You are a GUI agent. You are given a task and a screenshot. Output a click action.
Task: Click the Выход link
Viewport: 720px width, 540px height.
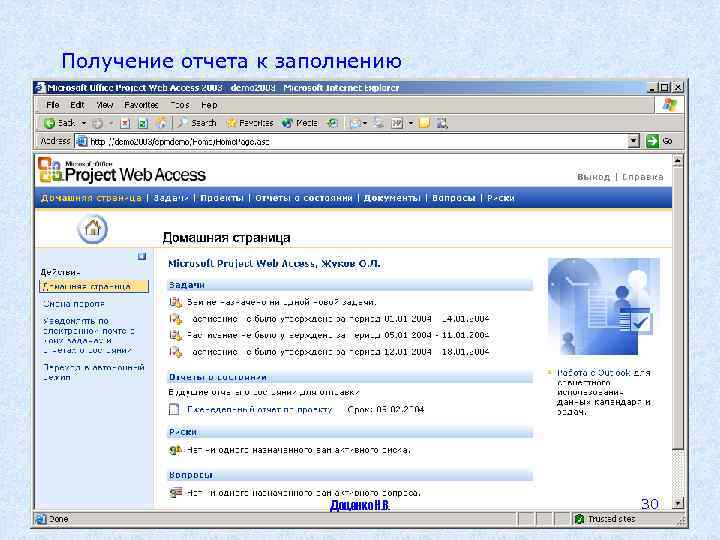click(x=593, y=177)
